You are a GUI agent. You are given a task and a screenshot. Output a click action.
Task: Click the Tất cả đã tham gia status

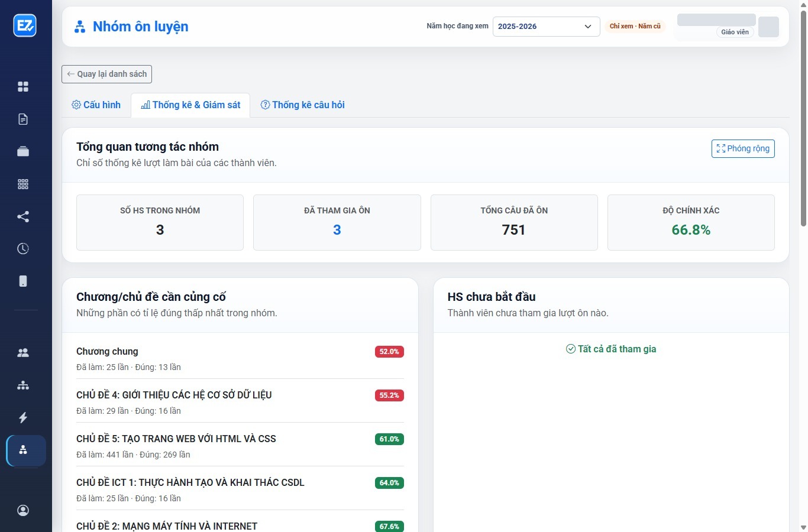coord(611,349)
